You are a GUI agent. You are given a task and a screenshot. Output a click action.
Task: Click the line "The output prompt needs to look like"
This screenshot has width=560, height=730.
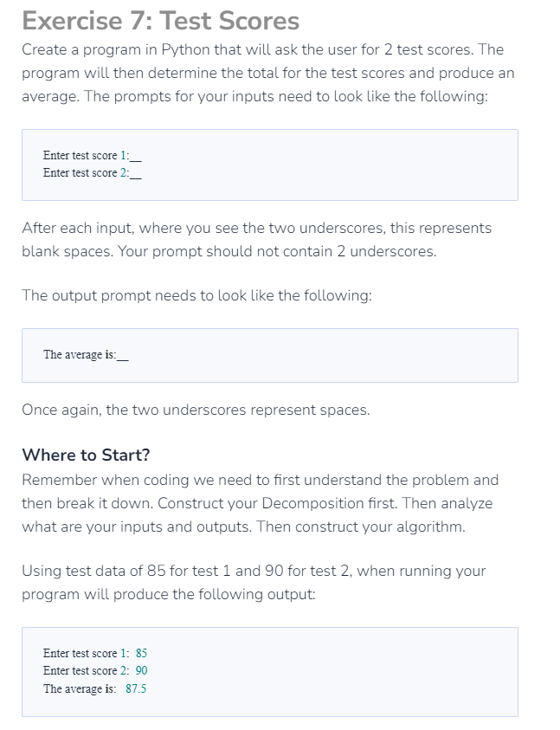pos(196,295)
